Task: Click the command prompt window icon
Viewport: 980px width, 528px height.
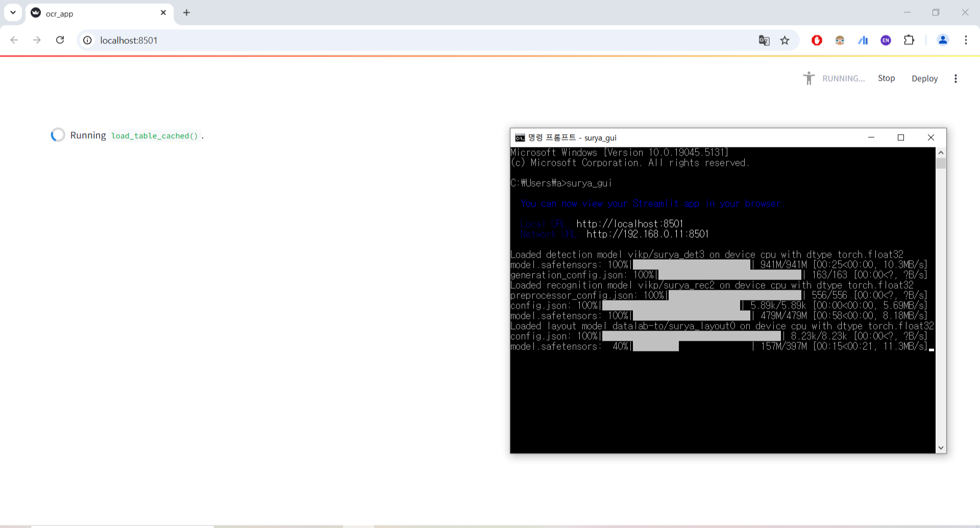Action: point(520,138)
